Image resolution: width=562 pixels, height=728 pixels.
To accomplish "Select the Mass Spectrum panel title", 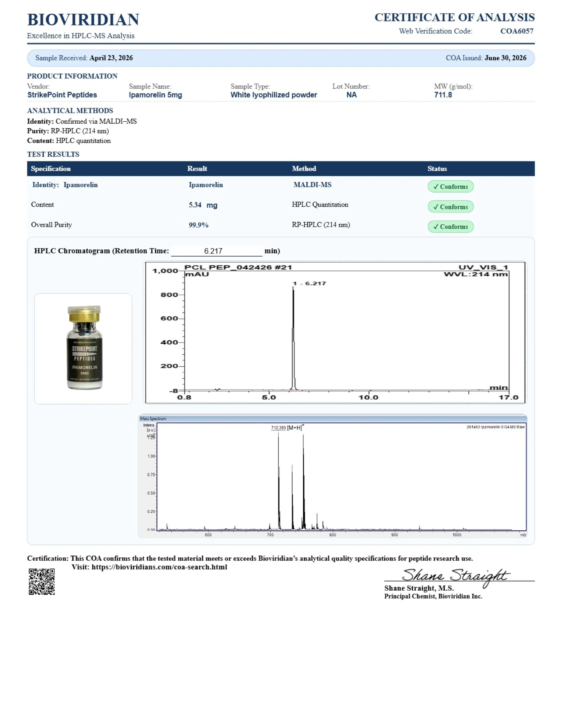I will 153,419.
